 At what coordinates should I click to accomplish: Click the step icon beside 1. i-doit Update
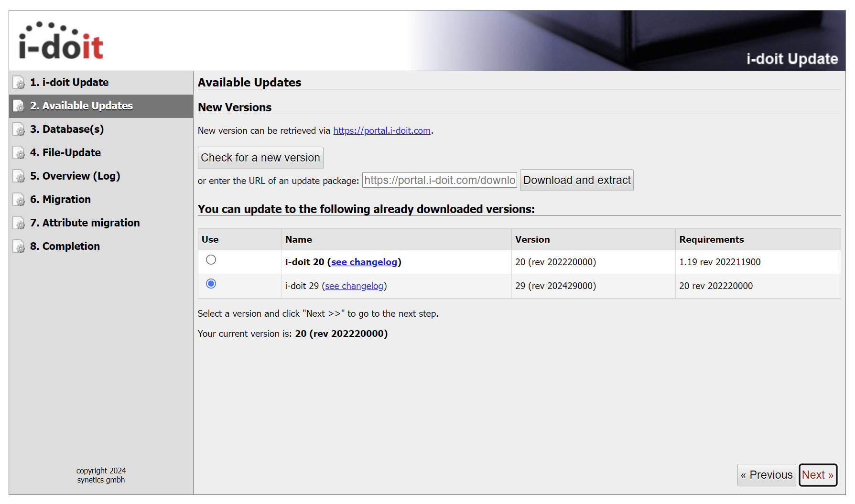(19, 83)
